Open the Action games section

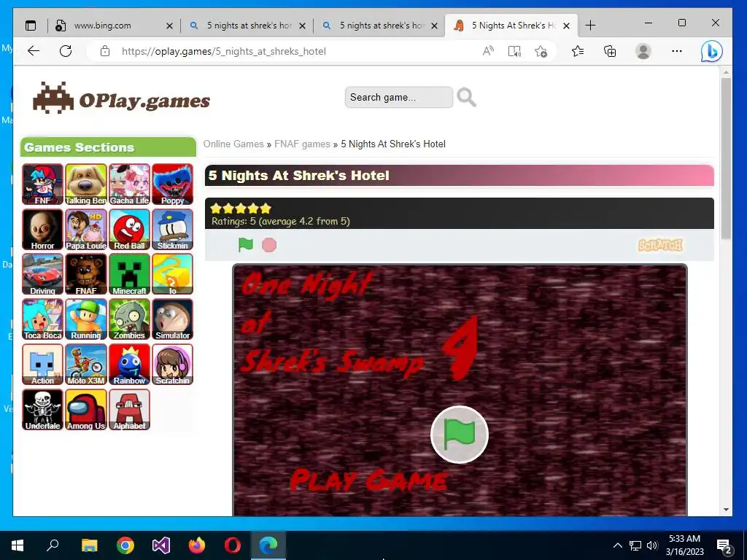pyautogui.click(x=42, y=365)
